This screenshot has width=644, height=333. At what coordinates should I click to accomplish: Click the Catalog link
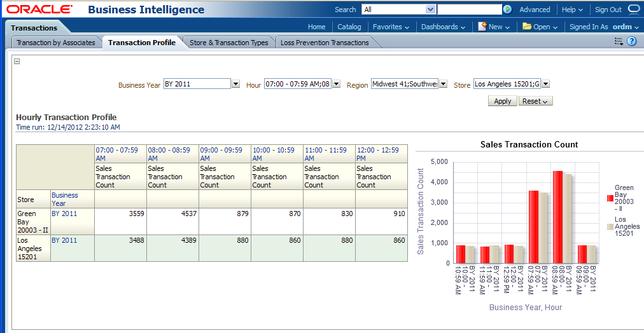349,27
